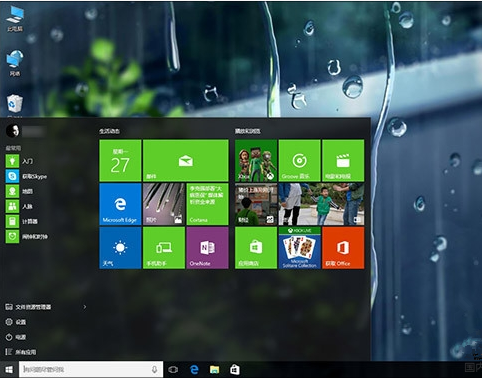The width and height of the screenshot is (482, 378).
Task: Open Groove Music tile
Action: click(299, 161)
